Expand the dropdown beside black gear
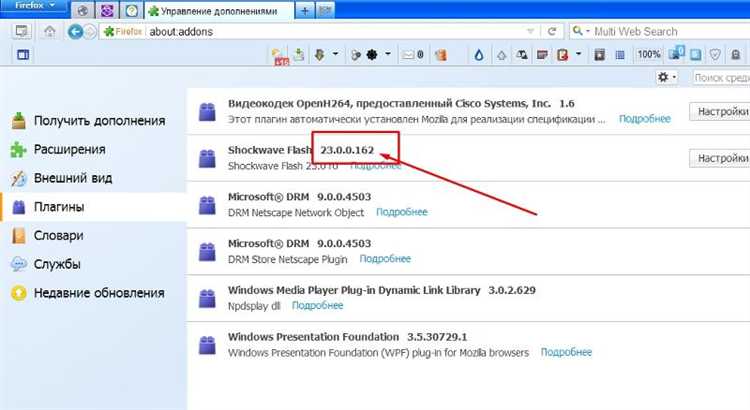Screen dimensions: 750x410 click(388, 54)
